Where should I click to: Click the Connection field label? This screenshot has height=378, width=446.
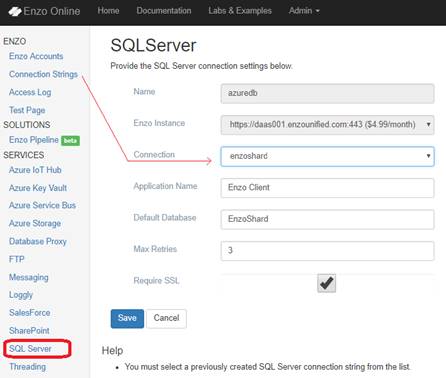coord(154,155)
